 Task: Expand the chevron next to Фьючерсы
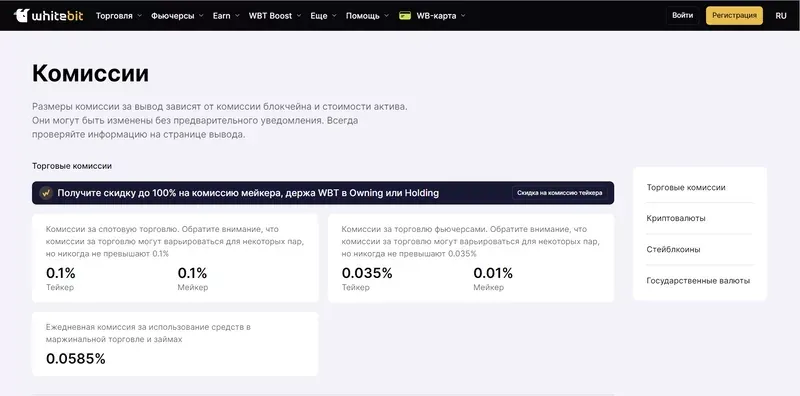[x=201, y=16]
